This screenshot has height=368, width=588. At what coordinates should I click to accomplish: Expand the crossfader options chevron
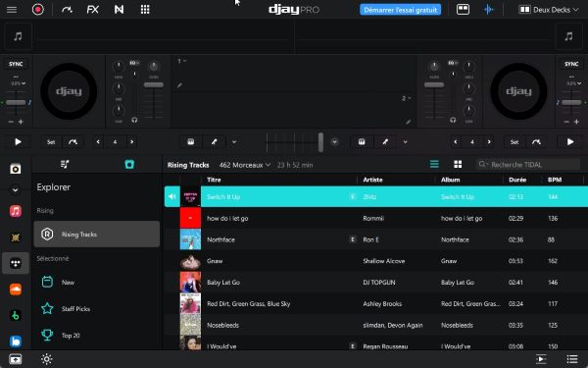[x=334, y=142]
